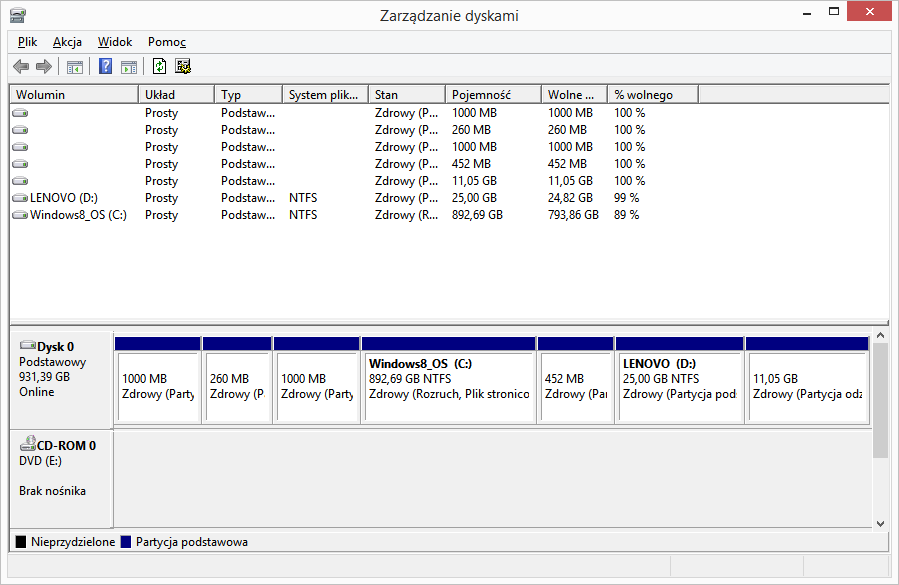Select the LENOVO (D:) volume in the list
Screen dimensions: 899x585
point(63,198)
